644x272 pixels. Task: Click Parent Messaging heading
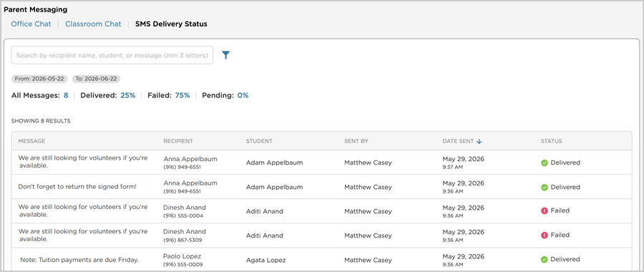click(36, 9)
